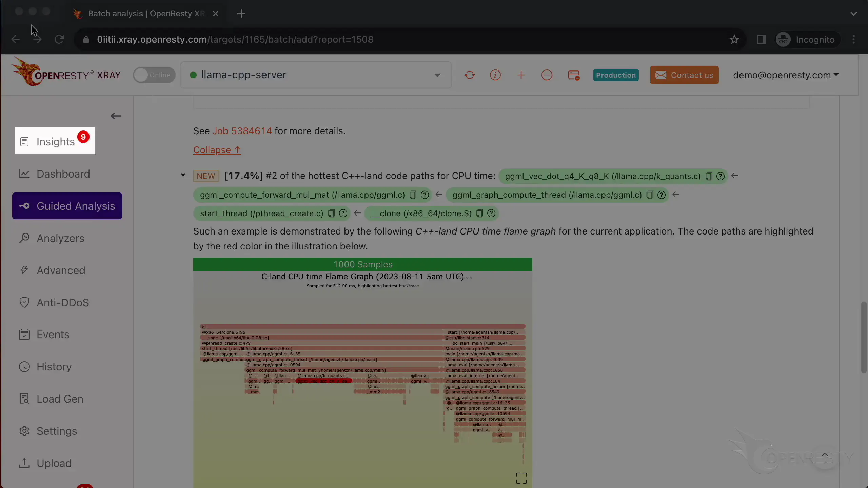Open the demo@openresty.com account menu

point(785,75)
